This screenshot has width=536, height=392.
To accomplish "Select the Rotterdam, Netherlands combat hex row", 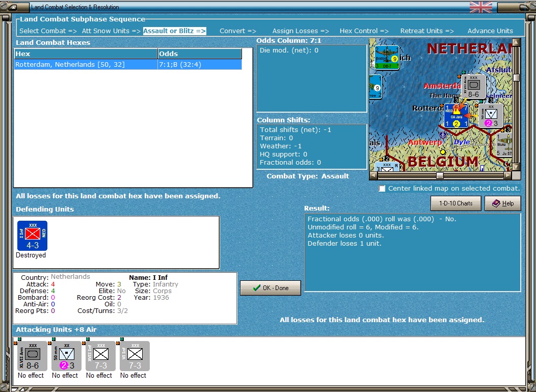I will 128,64.
